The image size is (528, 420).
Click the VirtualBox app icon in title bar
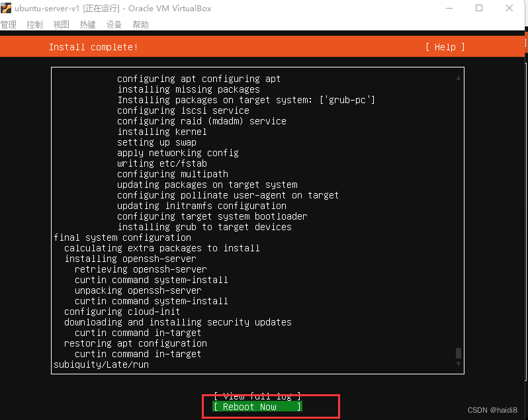point(6,8)
